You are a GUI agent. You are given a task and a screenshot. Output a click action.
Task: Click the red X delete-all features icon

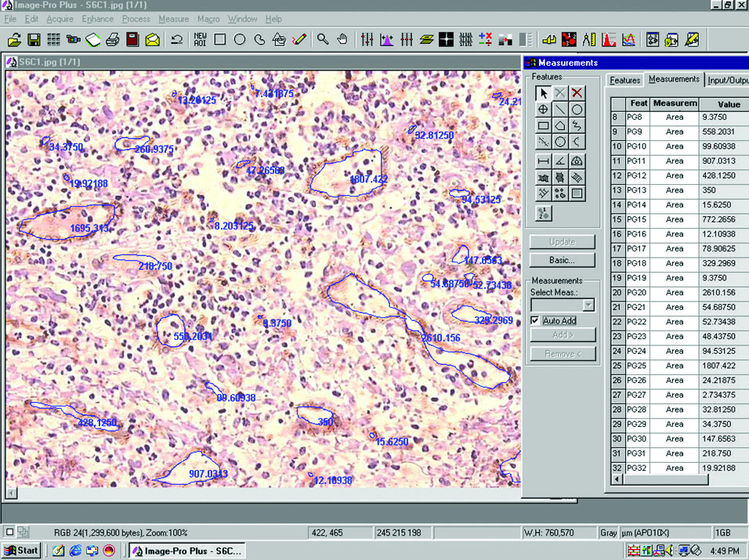tap(577, 93)
